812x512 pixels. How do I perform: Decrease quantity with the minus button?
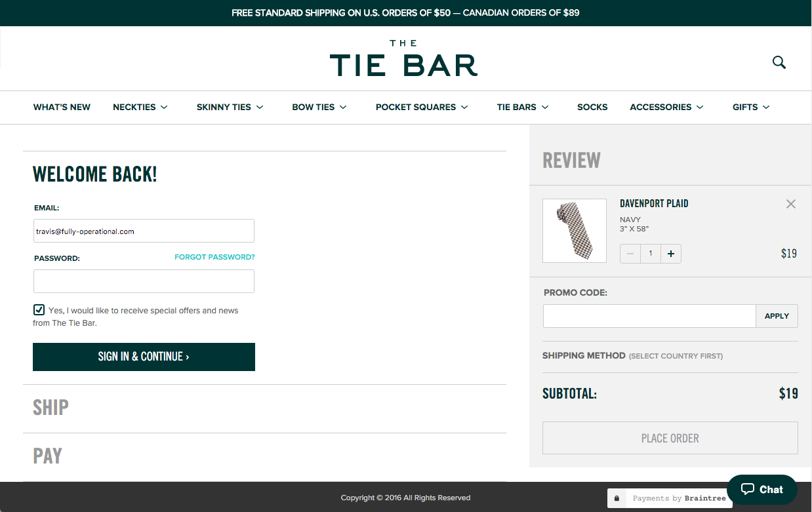630,254
